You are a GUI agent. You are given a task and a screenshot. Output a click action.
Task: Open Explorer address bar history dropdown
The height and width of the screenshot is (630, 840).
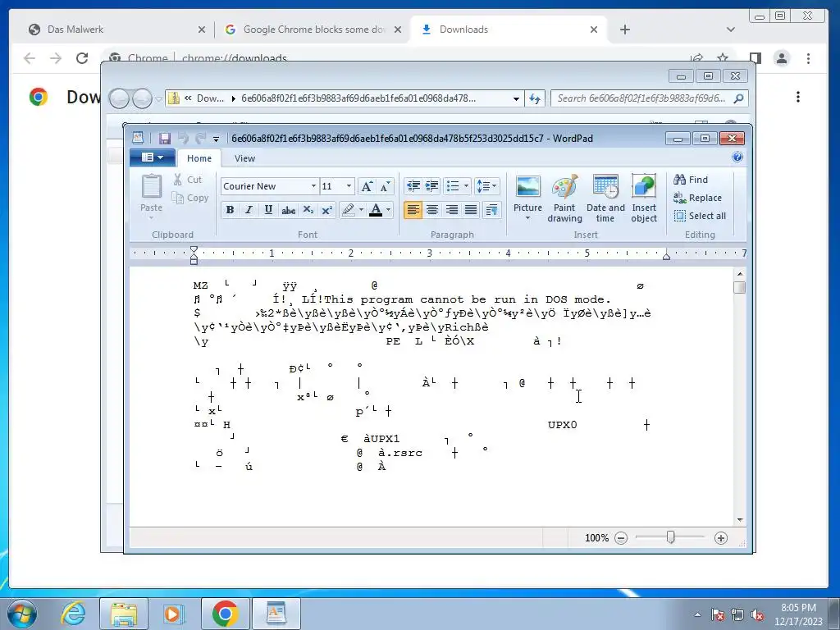[x=516, y=98]
